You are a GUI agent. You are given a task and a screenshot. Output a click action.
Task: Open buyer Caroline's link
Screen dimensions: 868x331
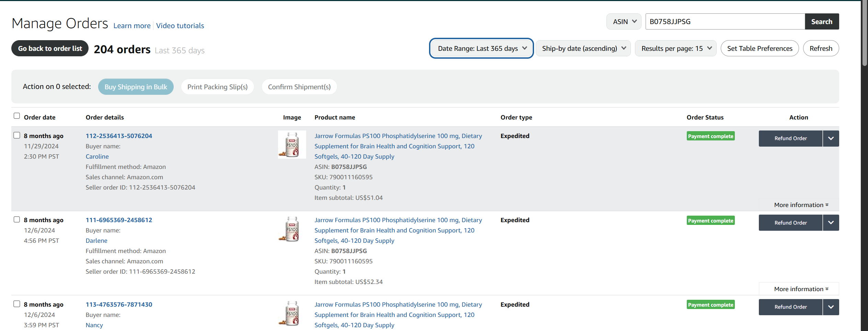coord(97,157)
